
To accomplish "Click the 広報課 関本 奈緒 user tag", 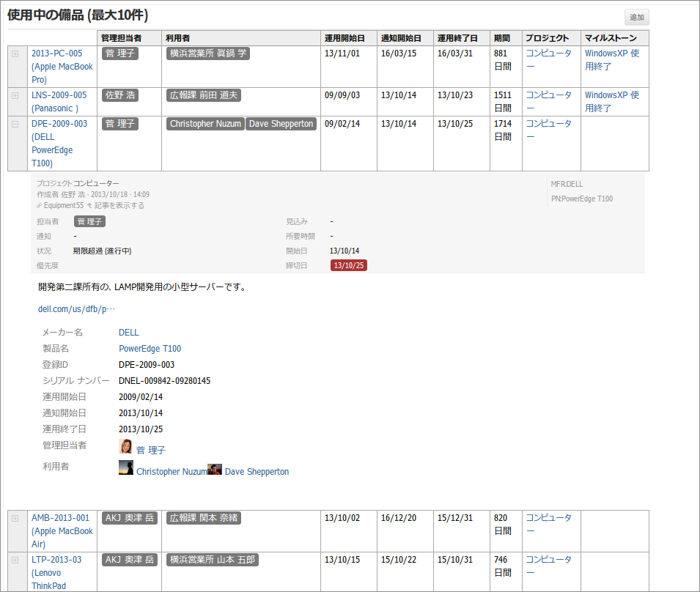I will [x=204, y=518].
